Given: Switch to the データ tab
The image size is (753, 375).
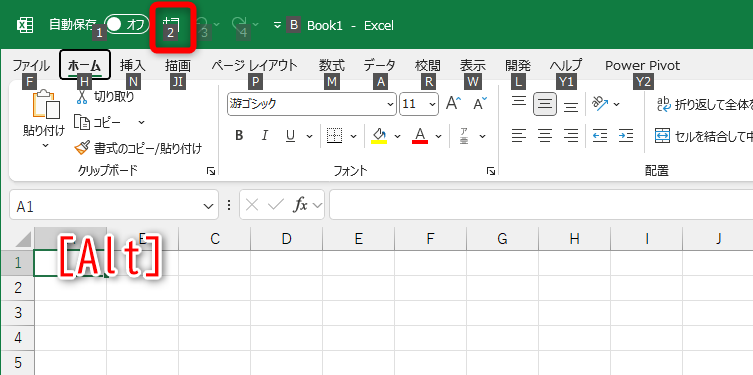Looking at the screenshot, I should click(x=379, y=65).
